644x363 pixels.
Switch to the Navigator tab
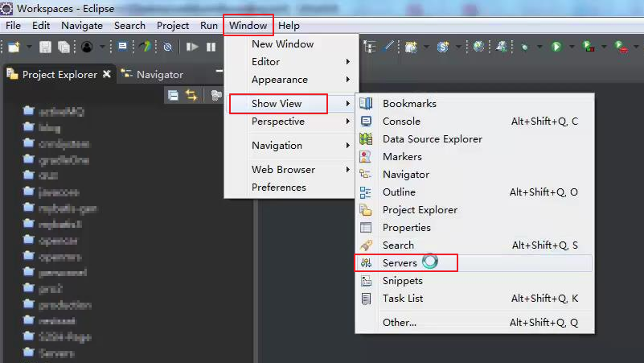(x=152, y=74)
